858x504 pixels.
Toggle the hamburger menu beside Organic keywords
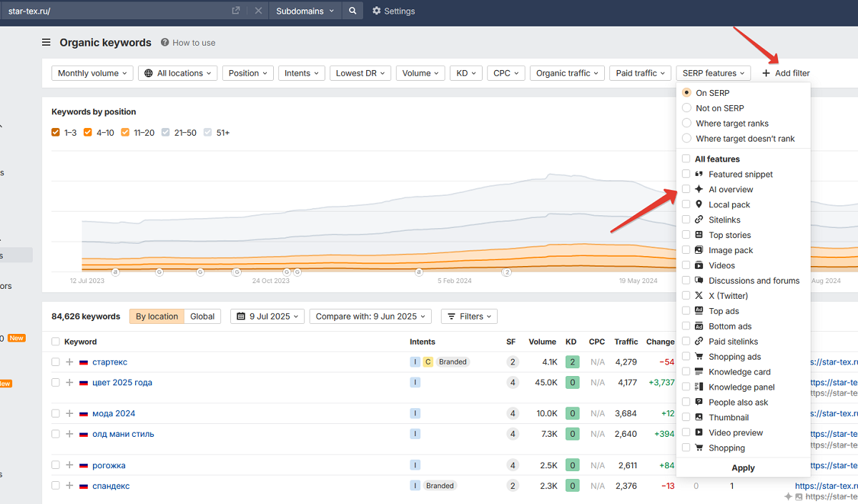46,43
